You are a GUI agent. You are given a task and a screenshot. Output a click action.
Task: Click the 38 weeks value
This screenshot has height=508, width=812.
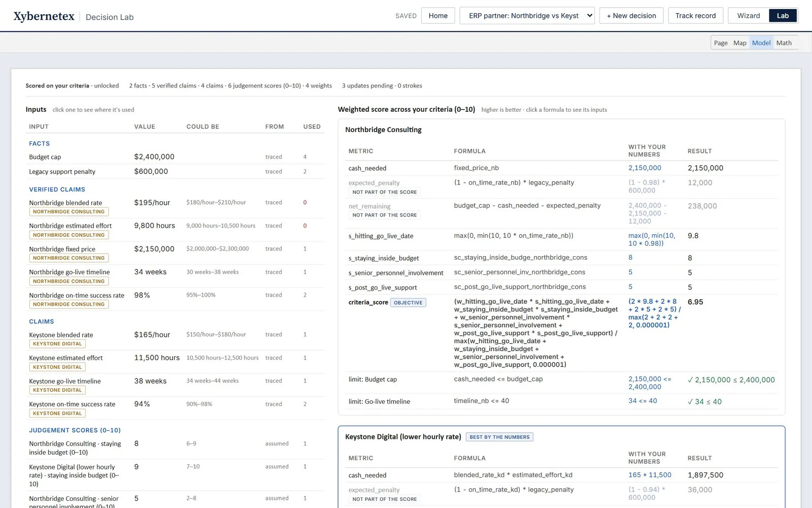(150, 380)
